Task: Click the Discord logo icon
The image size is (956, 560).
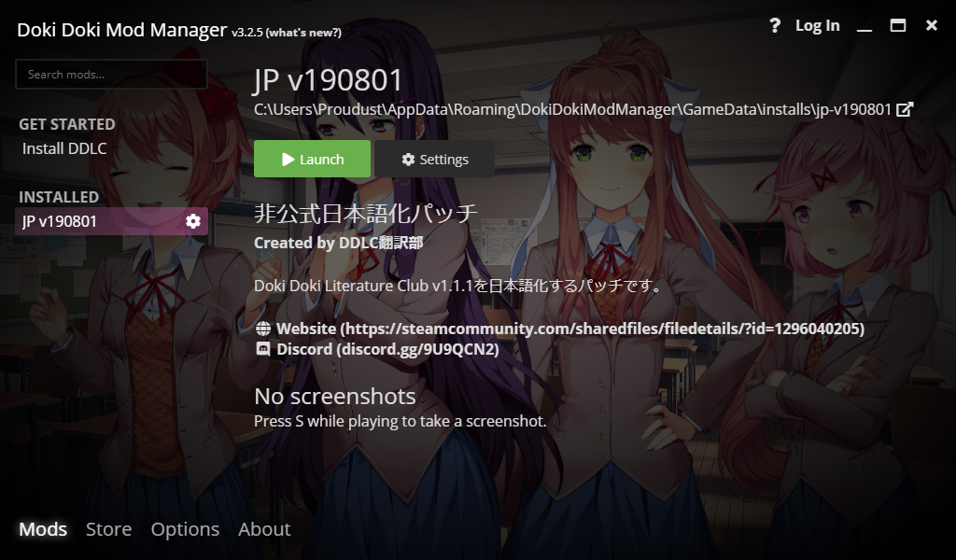Action: point(262,349)
